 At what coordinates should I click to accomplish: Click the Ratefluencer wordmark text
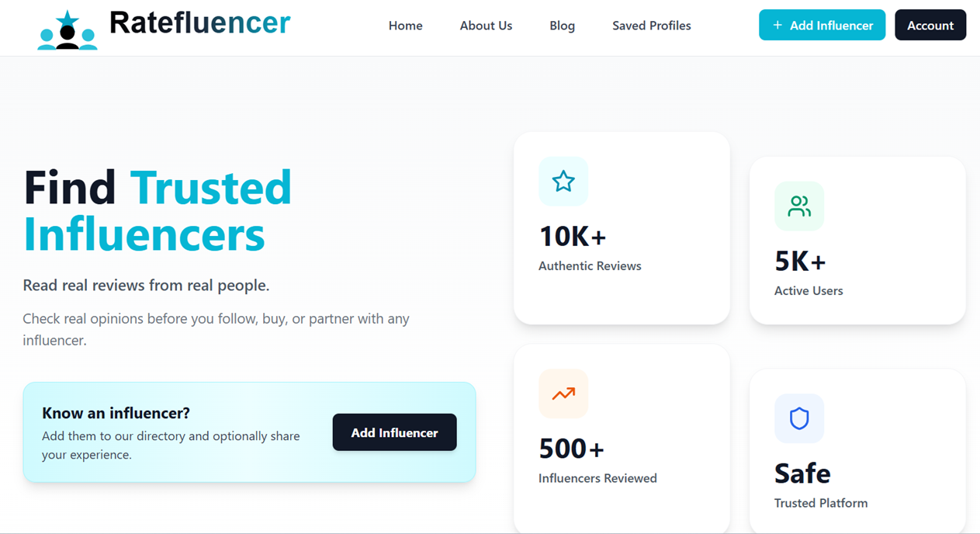200,23
